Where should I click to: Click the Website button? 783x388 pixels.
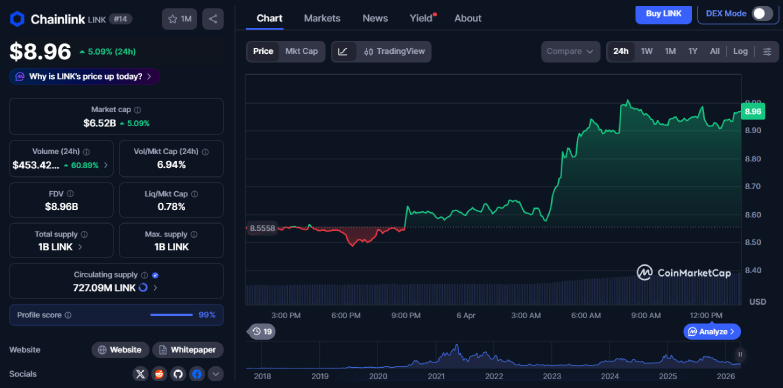[120, 350]
